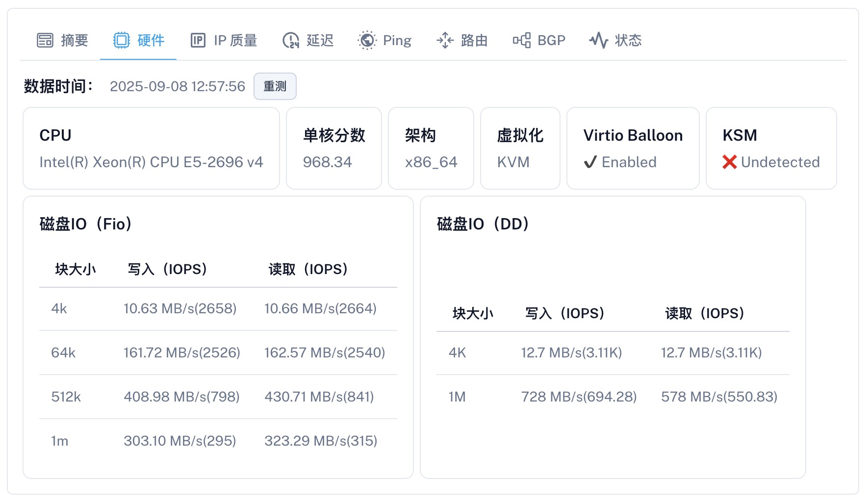Select the waveform icon on the 状态 tab
The height and width of the screenshot is (503, 868).
599,40
